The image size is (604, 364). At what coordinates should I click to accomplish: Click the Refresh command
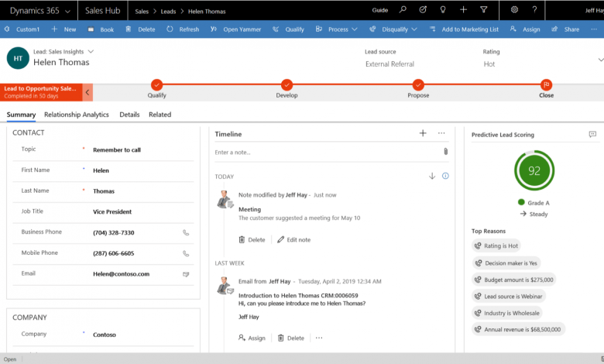[x=183, y=29]
